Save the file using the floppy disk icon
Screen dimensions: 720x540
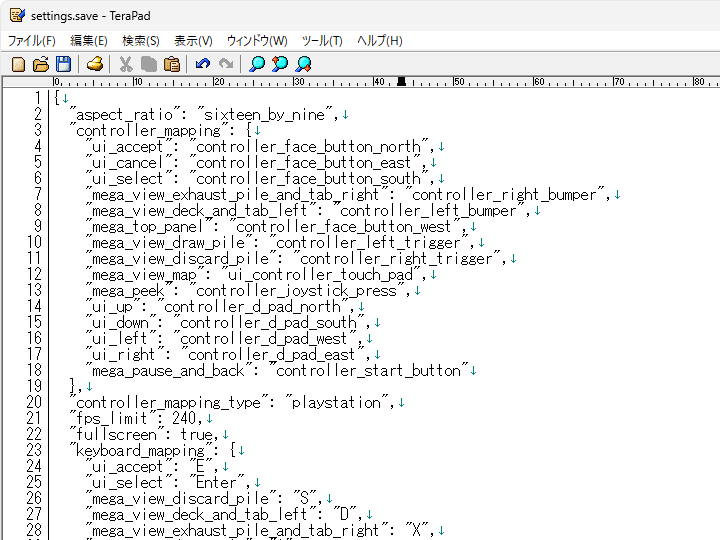click(x=63, y=64)
